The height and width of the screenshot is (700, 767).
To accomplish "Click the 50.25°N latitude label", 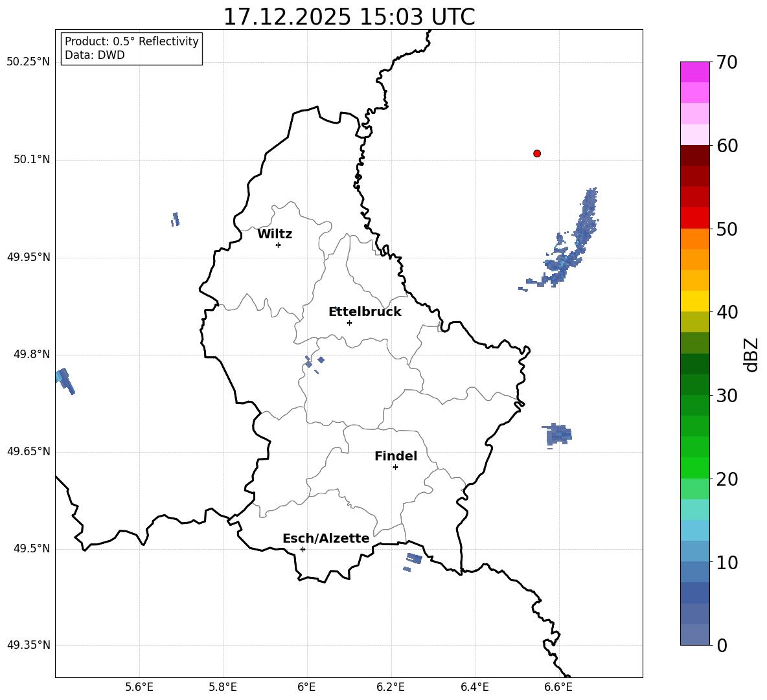I will pos(29,62).
